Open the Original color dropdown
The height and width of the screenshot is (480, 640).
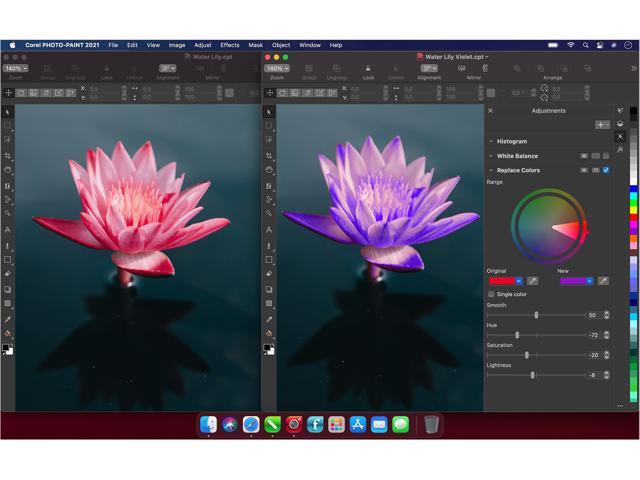(x=518, y=281)
